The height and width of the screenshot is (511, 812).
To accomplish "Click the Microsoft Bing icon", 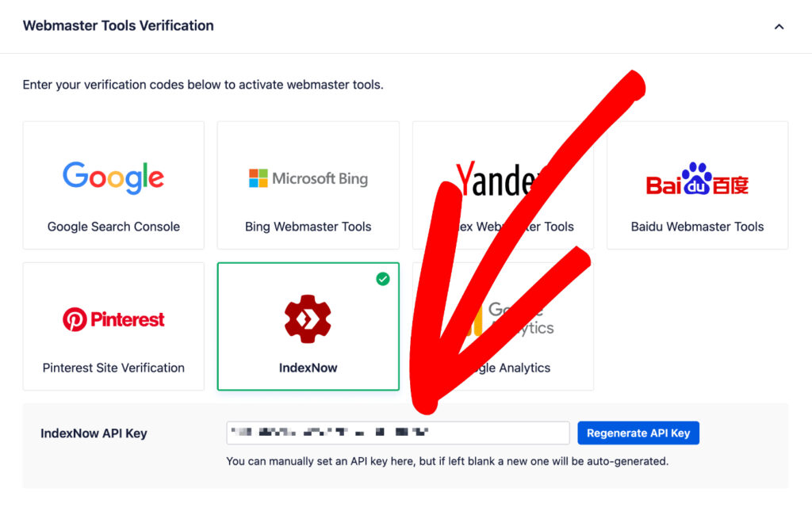I will coord(308,178).
